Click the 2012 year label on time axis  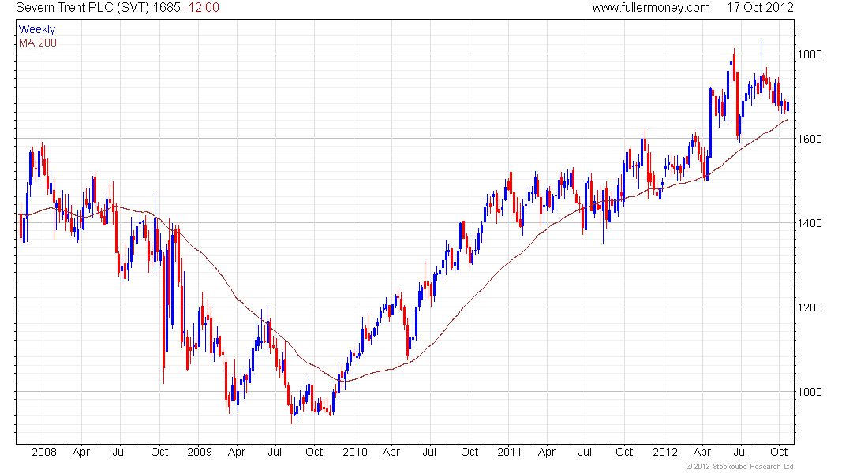point(665,452)
